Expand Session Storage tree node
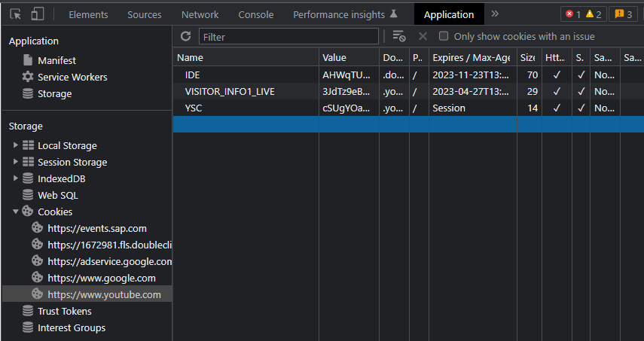Screen dimensions: 644x341 pyautogui.click(x=16, y=162)
